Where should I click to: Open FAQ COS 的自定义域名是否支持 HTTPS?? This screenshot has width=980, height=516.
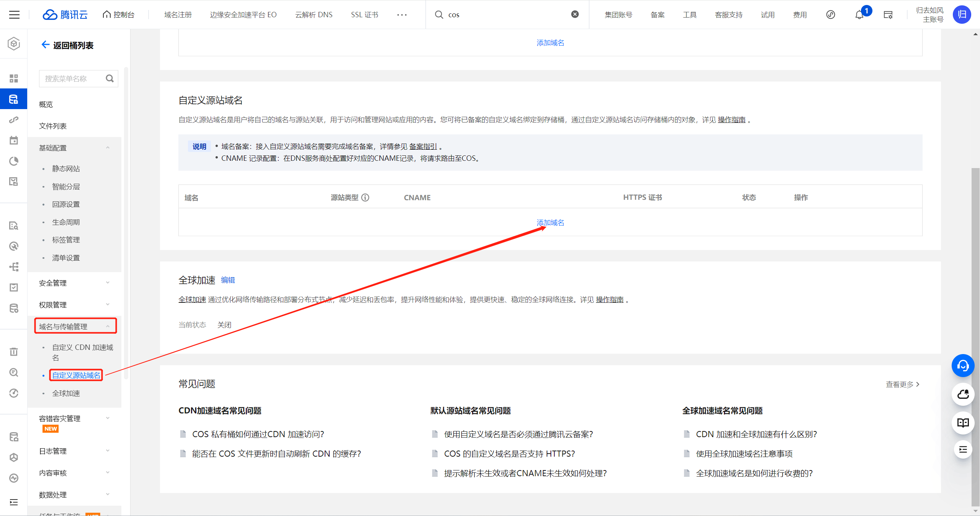[509, 454]
